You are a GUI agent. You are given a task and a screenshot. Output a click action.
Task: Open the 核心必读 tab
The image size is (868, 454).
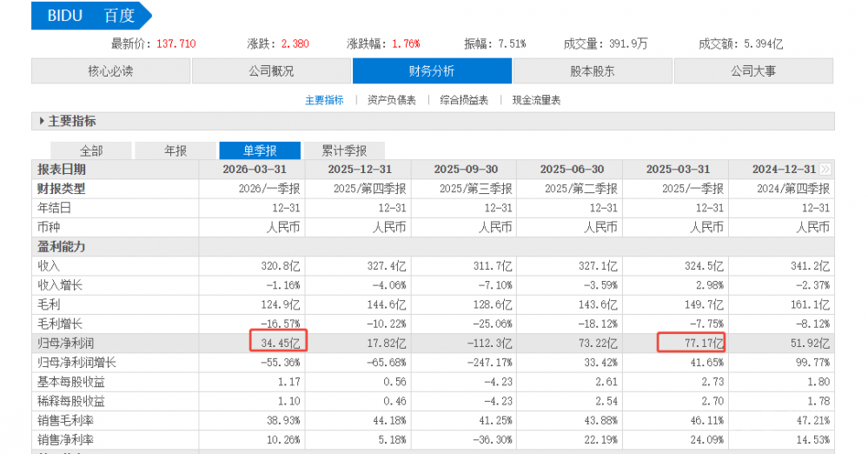click(x=110, y=71)
